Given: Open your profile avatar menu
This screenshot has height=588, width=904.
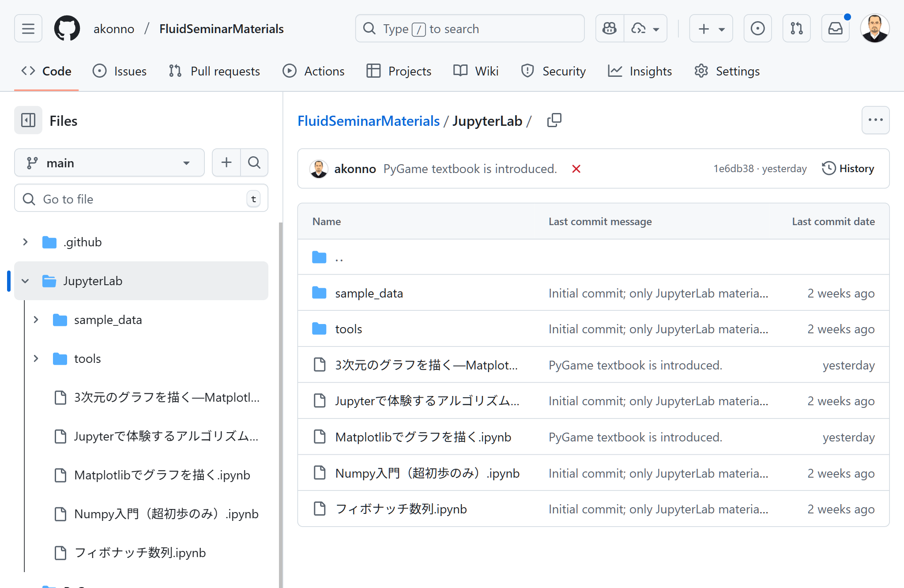Looking at the screenshot, I should coord(874,28).
